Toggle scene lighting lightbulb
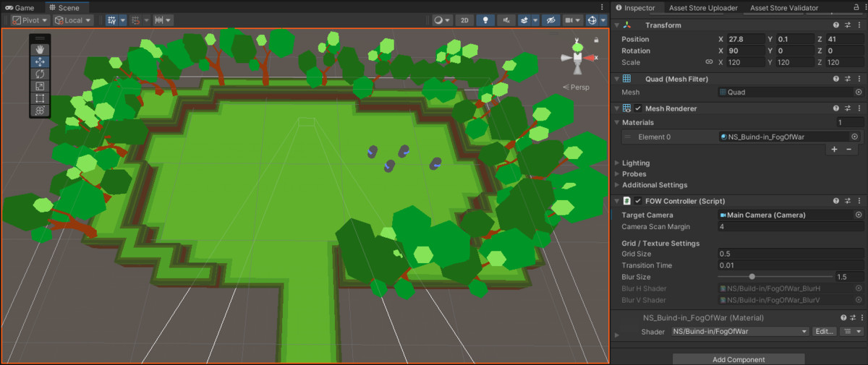The width and height of the screenshot is (868, 365). (x=485, y=20)
